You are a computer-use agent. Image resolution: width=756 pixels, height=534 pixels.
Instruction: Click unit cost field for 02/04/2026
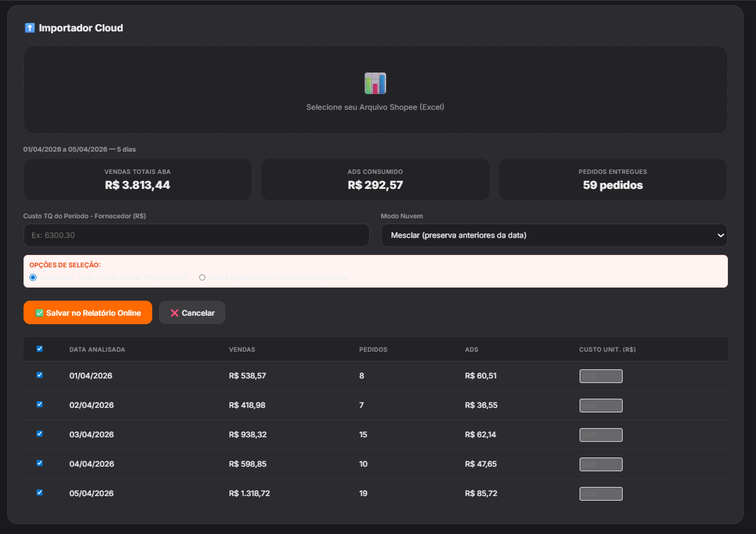pos(600,406)
